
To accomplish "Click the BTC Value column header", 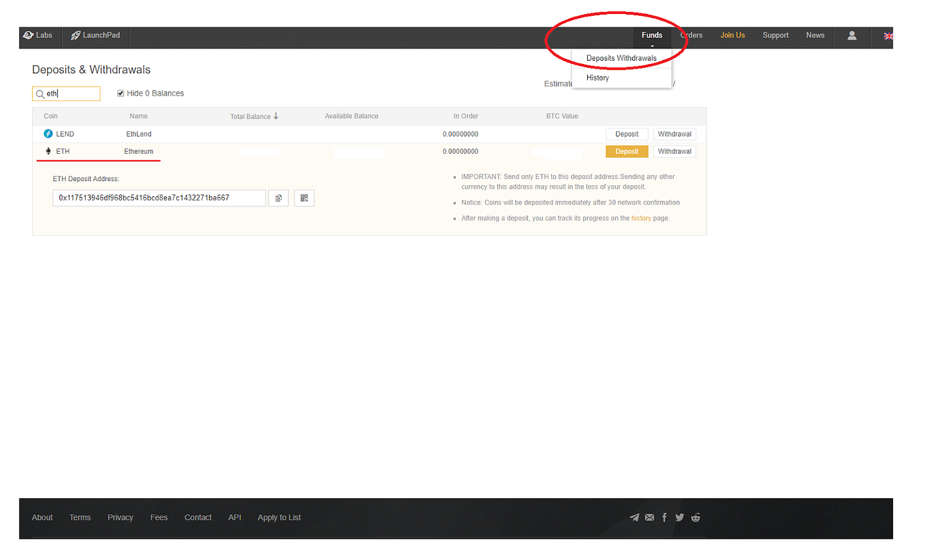I will pos(562,116).
